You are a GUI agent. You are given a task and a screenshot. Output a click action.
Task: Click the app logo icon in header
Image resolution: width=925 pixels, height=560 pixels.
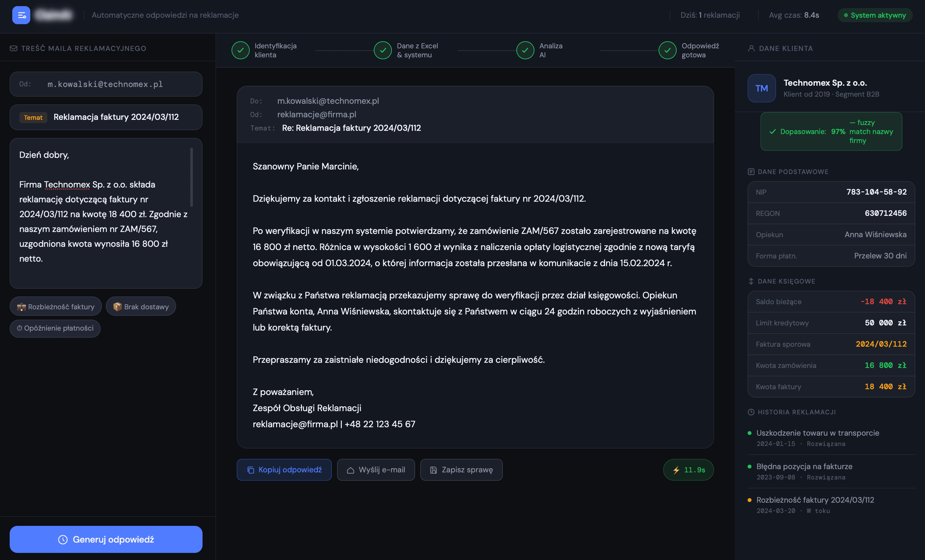click(21, 15)
